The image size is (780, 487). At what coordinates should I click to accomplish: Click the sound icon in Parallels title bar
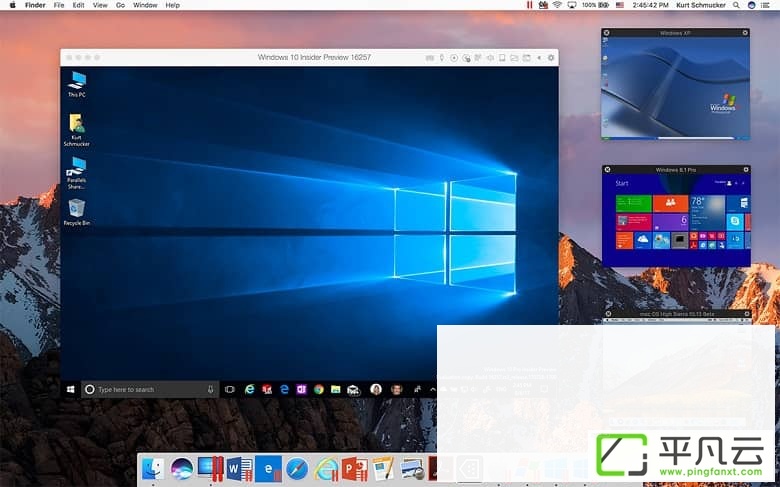click(x=490, y=58)
